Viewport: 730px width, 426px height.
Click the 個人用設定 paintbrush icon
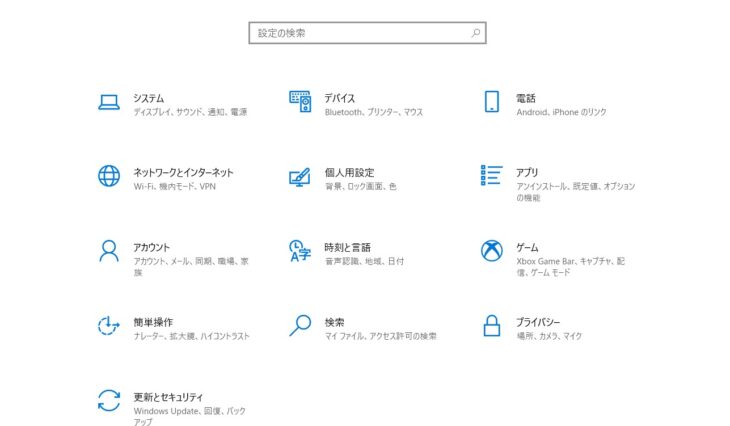pyautogui.click(x=300, y=177)
